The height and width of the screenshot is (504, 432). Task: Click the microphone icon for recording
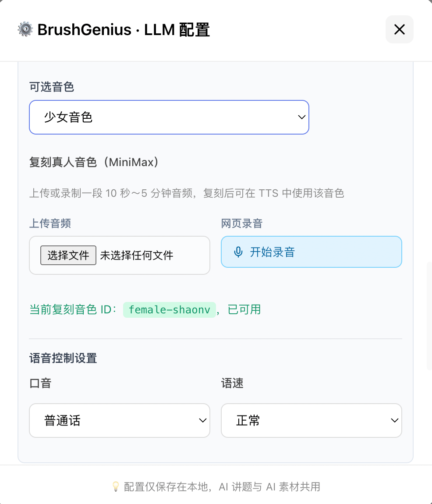click(x=238, y=252)
